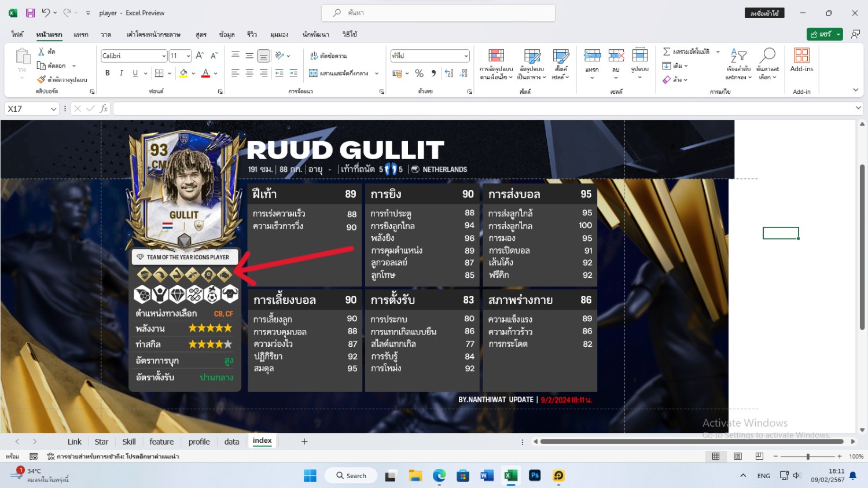Viewport: 868px width, 488px height.
Task: Toggle middle vertical alignment
Action: pyautogui.click(x=249, y=56)
